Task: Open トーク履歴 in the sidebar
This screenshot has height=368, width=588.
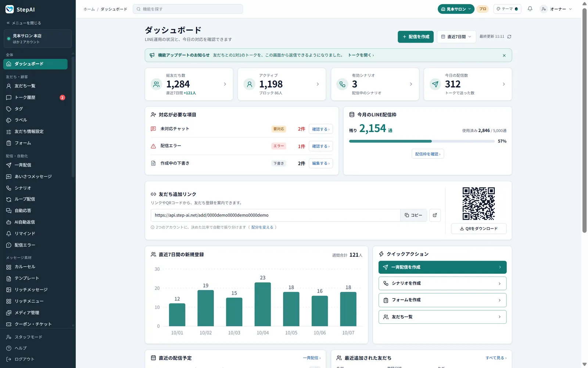Action: [x=35, y=98]
